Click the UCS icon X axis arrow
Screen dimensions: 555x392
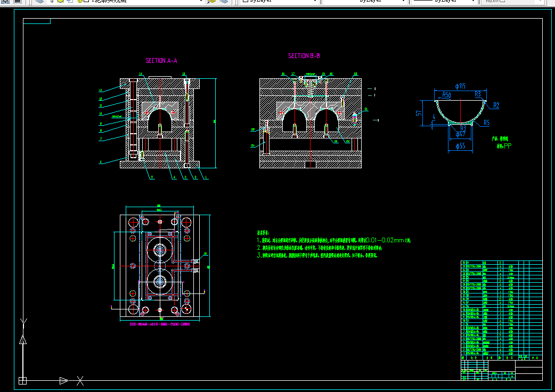tap(64, 381)
